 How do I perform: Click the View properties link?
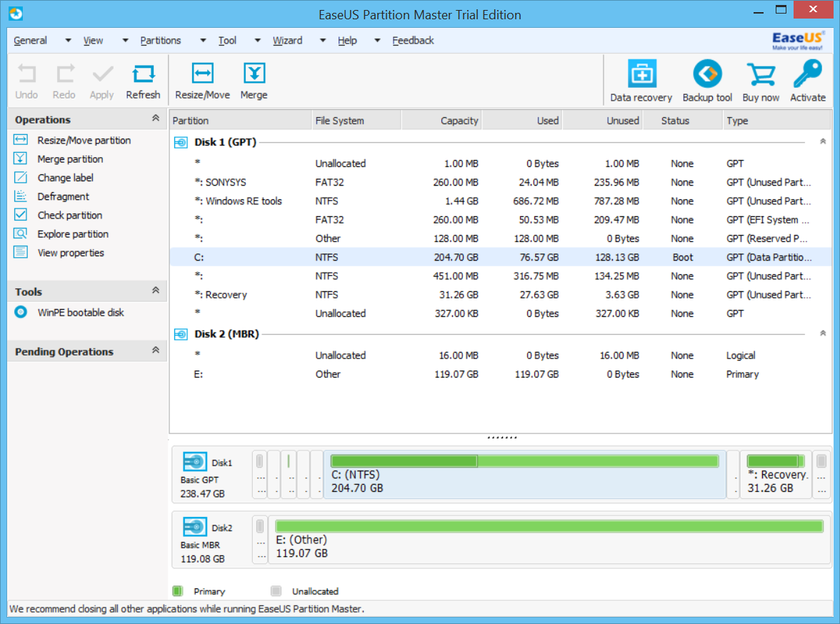(71, 253)
